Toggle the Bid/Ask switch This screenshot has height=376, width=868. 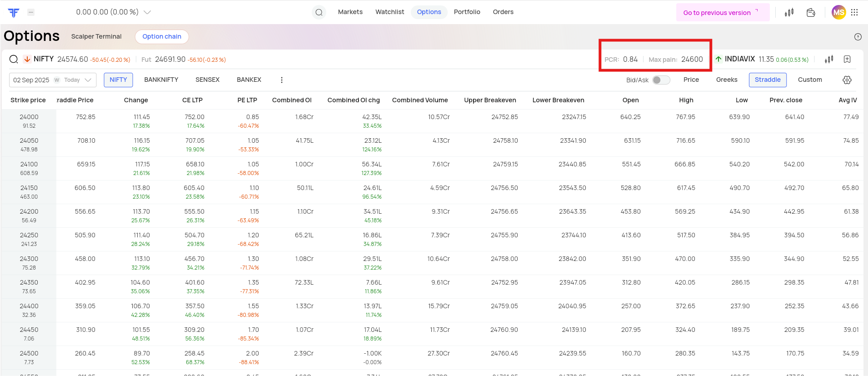[661, 80]
